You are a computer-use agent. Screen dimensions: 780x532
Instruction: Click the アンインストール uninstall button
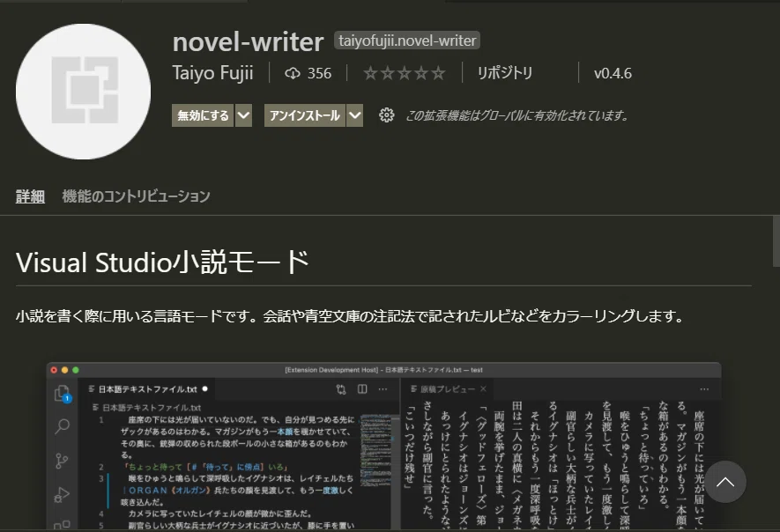[304, 115]
